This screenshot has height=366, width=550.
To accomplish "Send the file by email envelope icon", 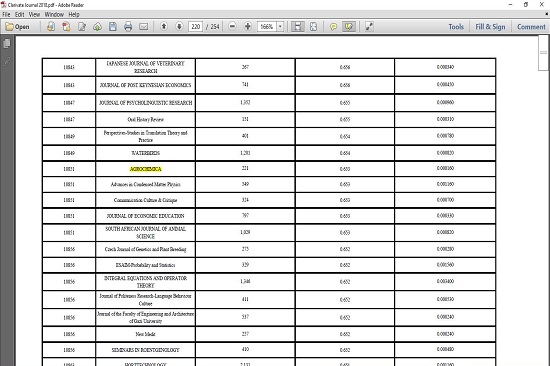I will [x=143, y=27].
